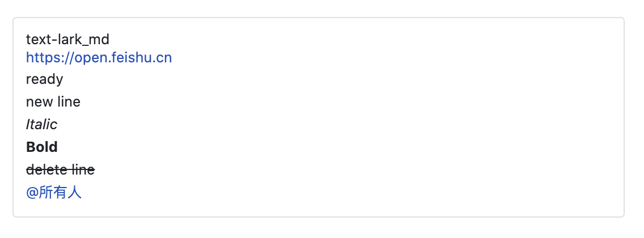Screen dimensions: 644x238
Task: Click the text-lark_md heading text
Action: click(x=68, y=40)
